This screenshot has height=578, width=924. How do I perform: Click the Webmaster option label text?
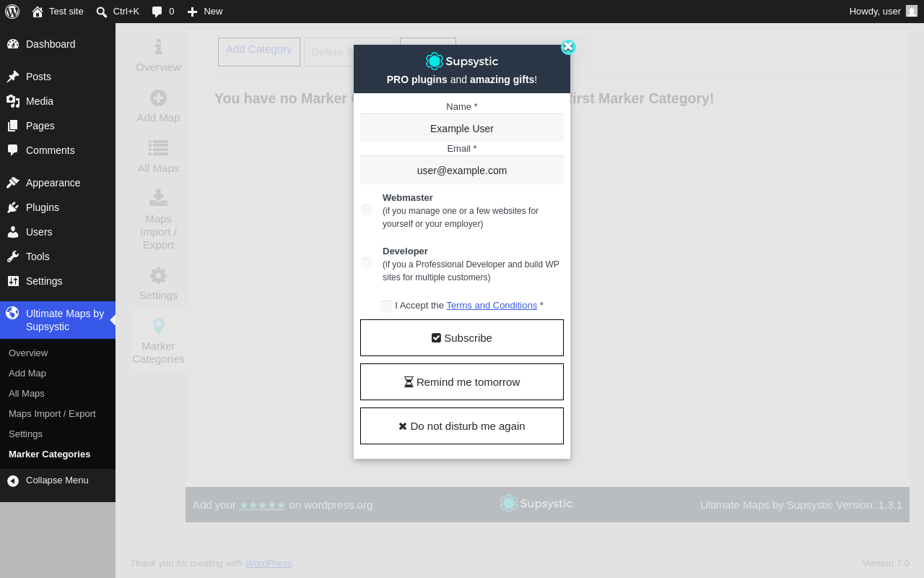click(408, 198)
